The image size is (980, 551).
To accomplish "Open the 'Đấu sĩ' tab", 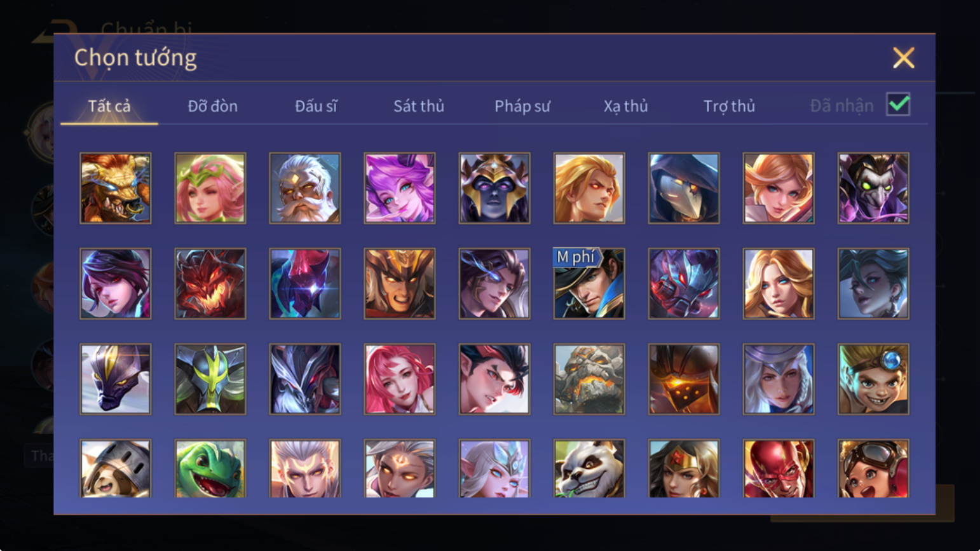I will 316,106.
